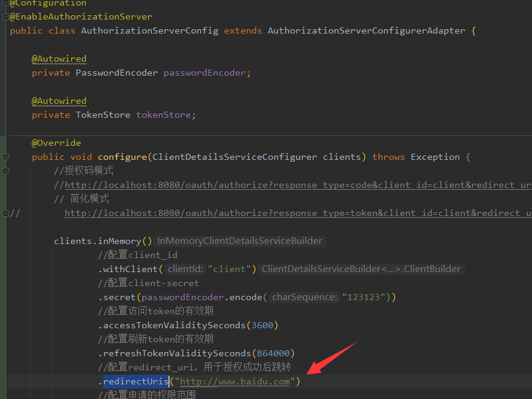
Task: Click the @EnableAuthorizationServer annotation
Action: pyautogui.click(x=81, y=16)
